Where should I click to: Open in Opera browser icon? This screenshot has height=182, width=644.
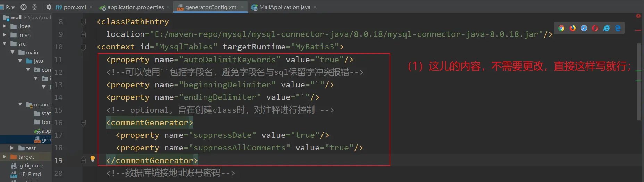click(x=595, y=28)
